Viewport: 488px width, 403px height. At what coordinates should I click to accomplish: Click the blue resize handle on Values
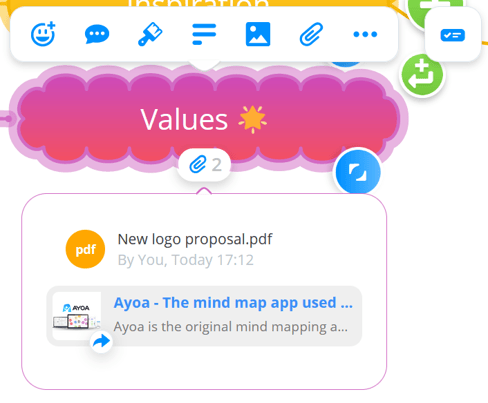[x=358, y=172]
